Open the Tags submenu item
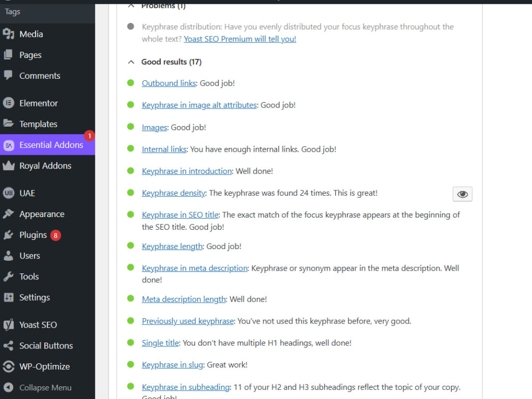532x399 pixels. coord(13,12)
